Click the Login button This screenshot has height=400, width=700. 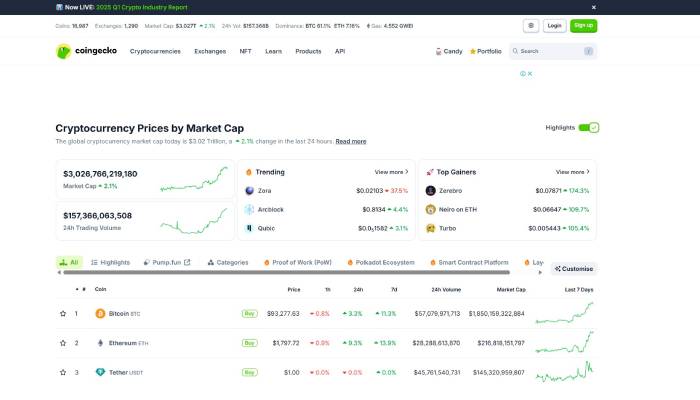(x=554, y=26)
